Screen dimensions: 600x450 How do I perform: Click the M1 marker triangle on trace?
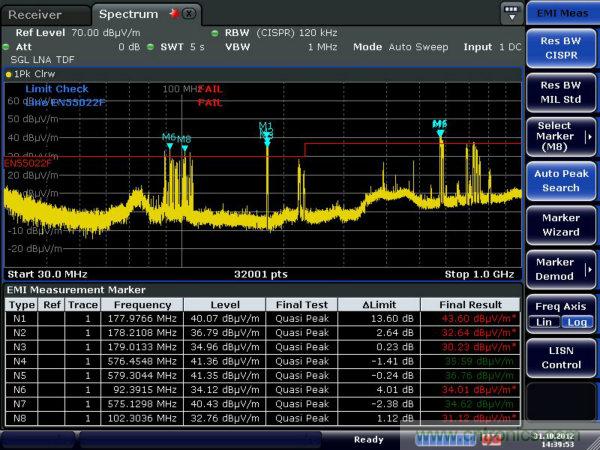pyautogui.click(x=266, y=138)
